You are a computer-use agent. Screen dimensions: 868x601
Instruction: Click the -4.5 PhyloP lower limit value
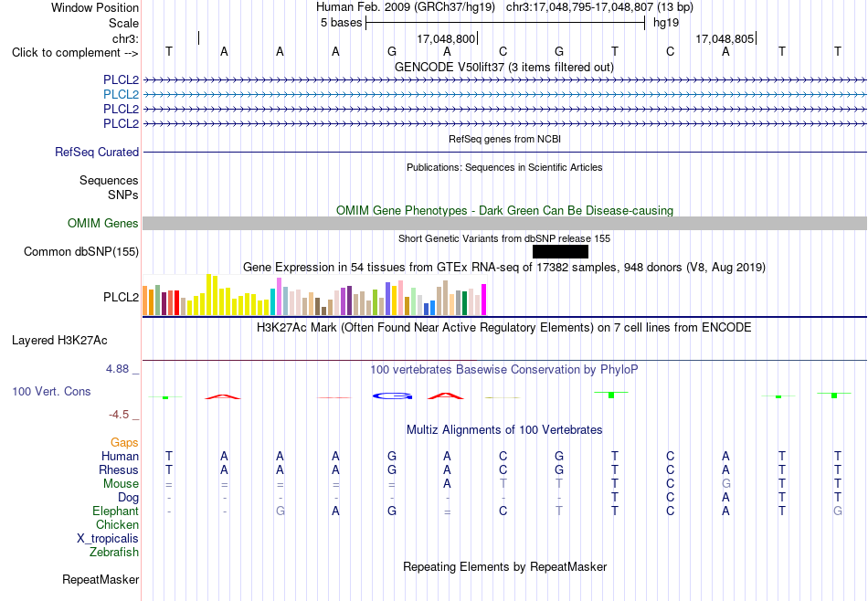tap(119, 415)
